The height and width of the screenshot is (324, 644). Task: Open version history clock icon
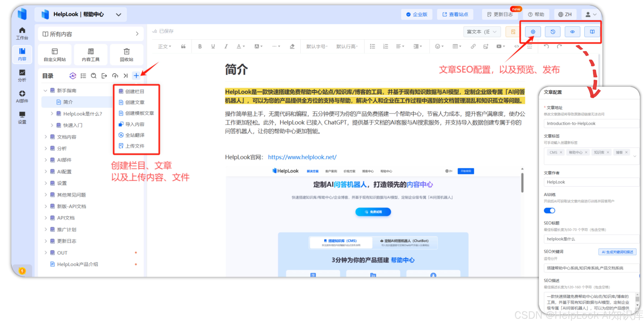point(553,32)
